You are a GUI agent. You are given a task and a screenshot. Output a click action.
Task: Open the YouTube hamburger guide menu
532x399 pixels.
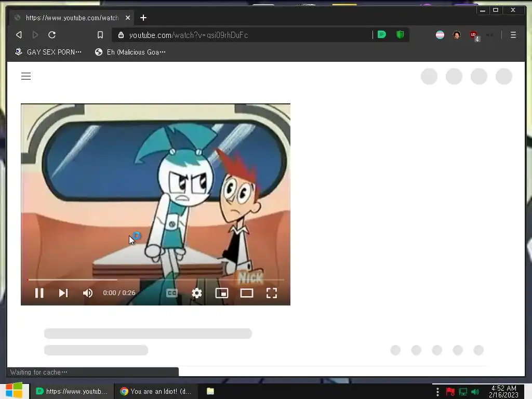(x=26, y=76)
